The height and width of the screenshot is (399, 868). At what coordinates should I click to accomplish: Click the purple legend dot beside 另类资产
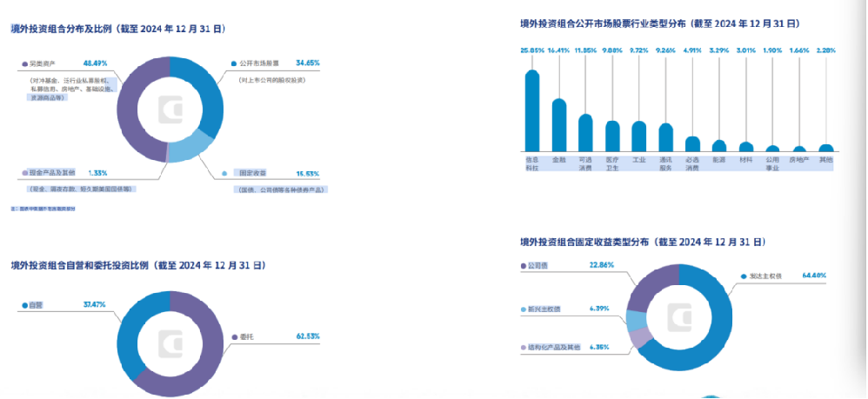pos(23,64)
